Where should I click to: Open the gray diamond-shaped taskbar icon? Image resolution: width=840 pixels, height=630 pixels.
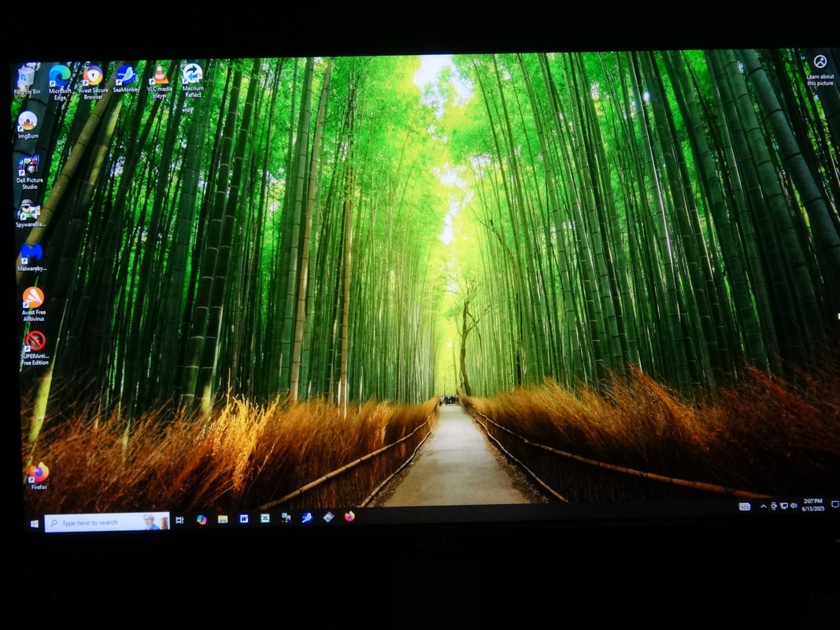328,517
